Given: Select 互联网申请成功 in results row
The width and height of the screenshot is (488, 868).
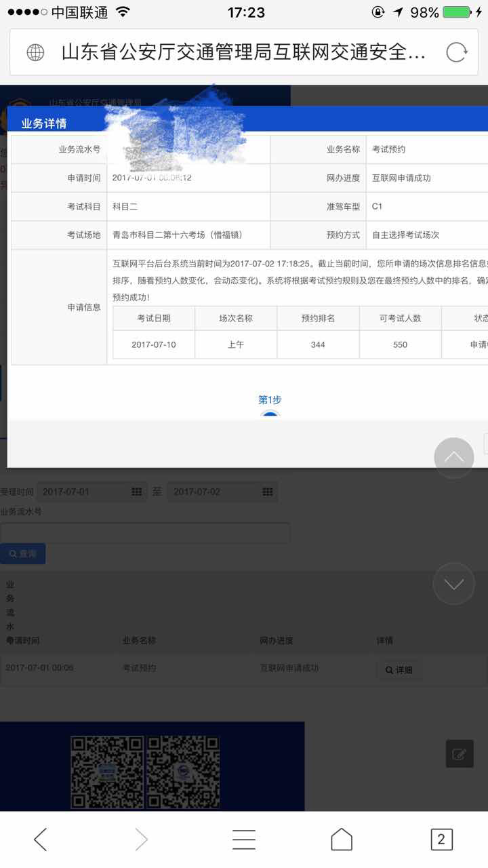Looking at the screenshot, I should click(289, 668).
